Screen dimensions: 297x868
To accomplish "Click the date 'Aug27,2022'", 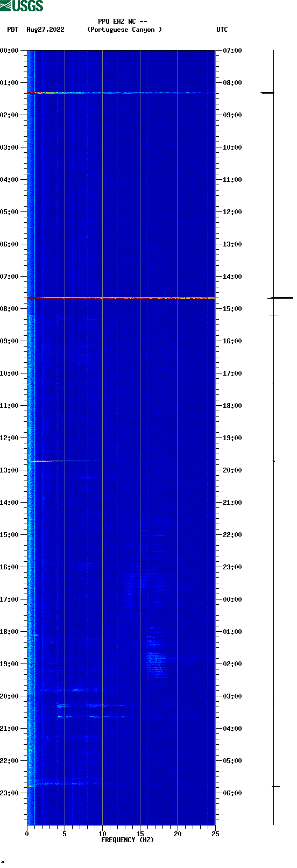I will click(45, 30).
